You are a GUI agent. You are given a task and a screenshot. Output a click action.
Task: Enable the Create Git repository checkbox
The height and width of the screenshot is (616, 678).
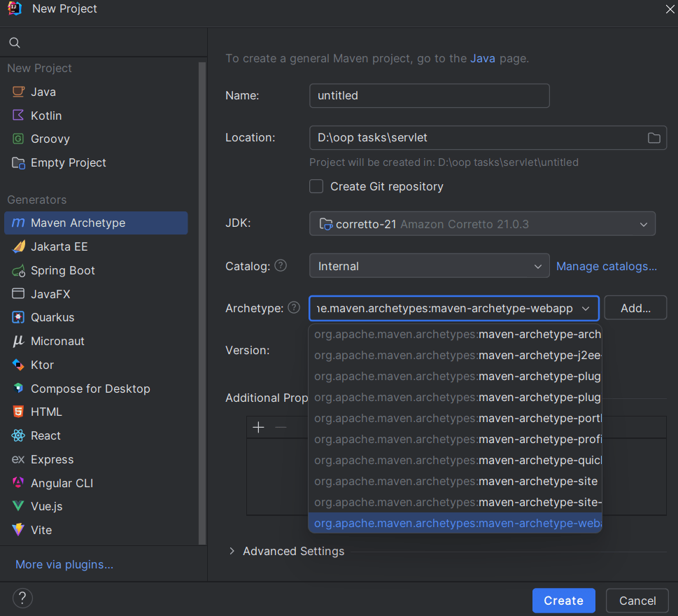pos(316,186)
